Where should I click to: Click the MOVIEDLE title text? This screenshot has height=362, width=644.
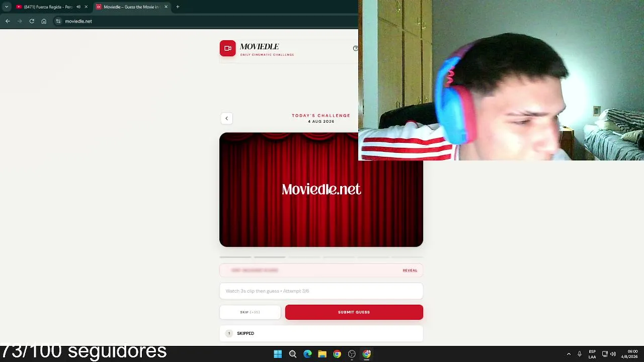pyautogui.click(x=259, y=46)
